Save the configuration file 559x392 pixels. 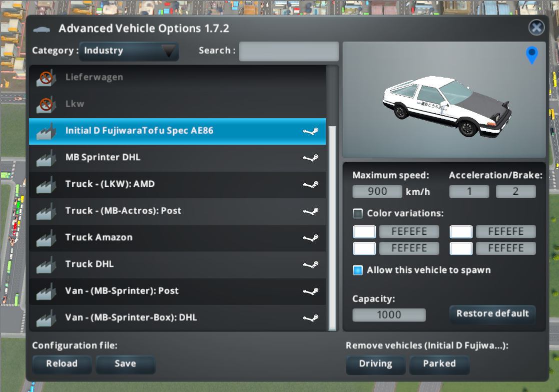126,364
